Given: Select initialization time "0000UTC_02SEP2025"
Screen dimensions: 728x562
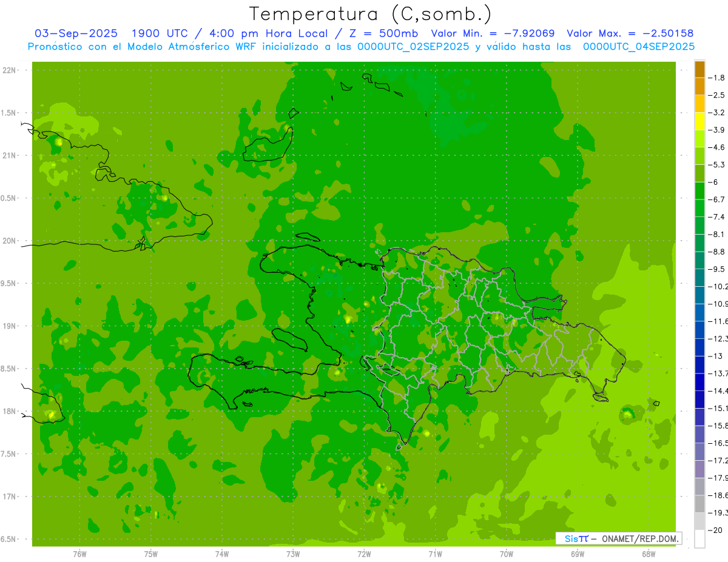Looking at the screenshot, I should [x=413, y=46].
